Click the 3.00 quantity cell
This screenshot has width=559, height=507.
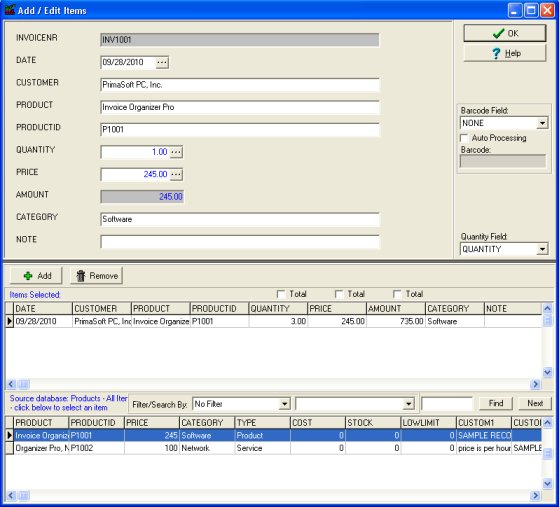[x=278, y=321]
